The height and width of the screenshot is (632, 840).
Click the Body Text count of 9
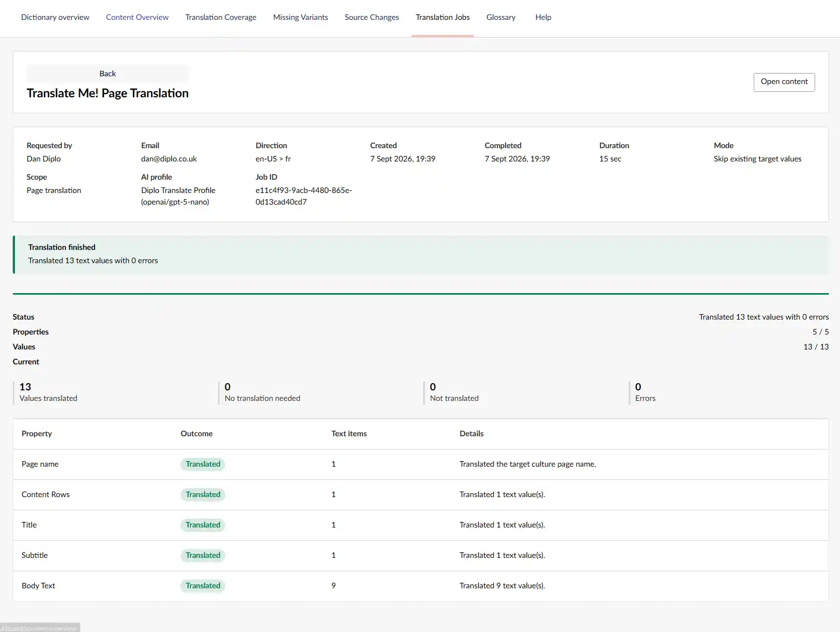tap(334, 586)
